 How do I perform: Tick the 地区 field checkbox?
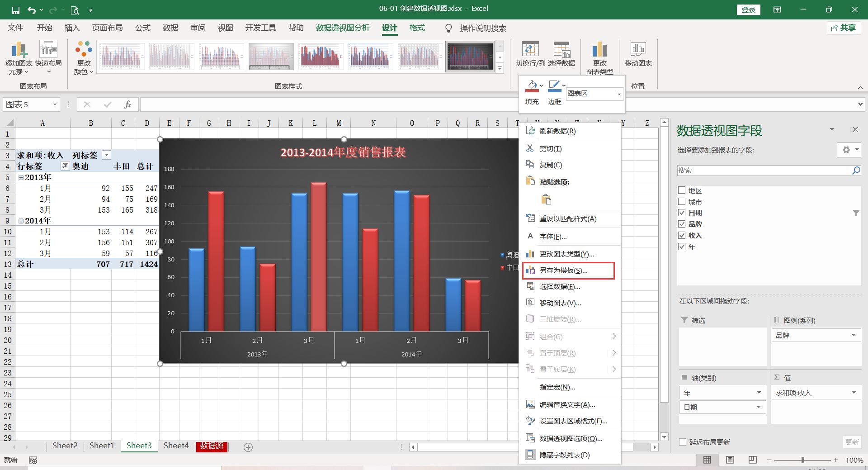682,190
